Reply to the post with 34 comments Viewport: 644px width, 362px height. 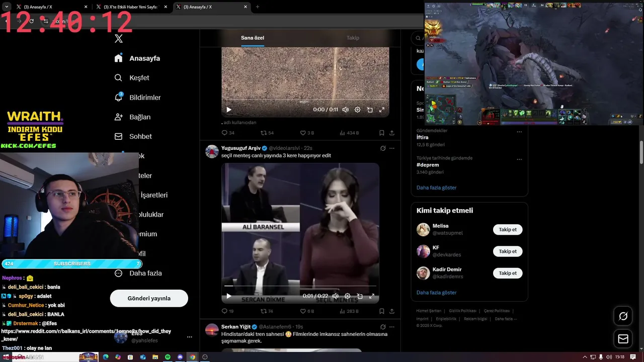coord(228,133)
